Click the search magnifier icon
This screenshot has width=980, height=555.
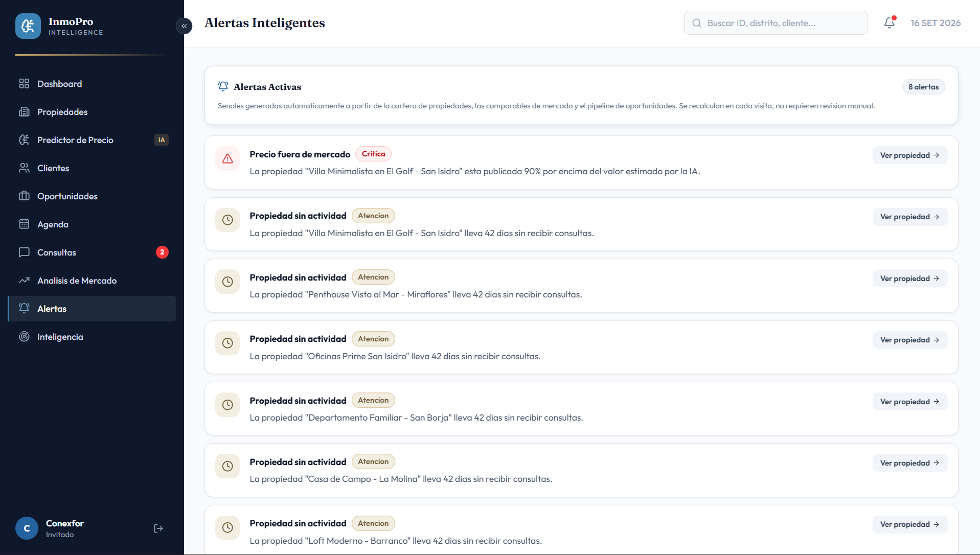(x=697, y=23)
